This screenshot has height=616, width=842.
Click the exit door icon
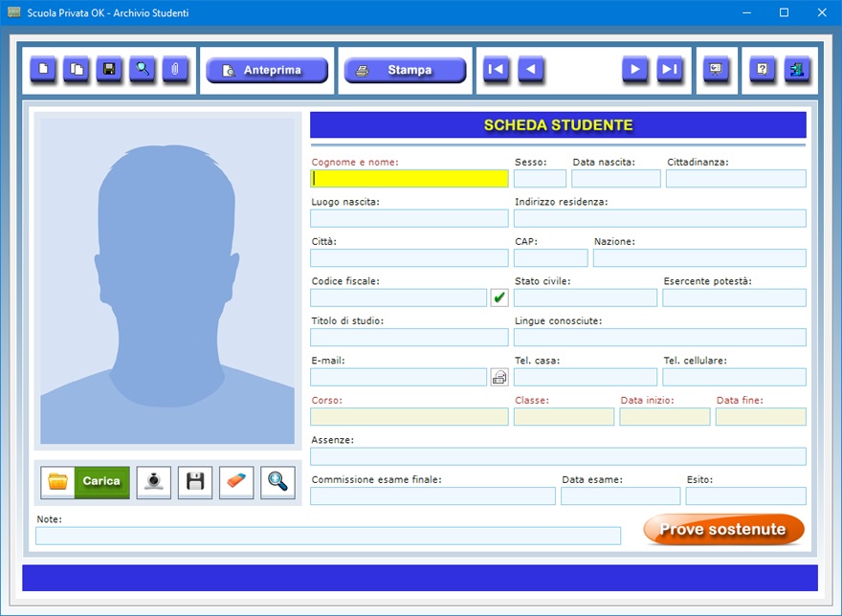point(797,69)
